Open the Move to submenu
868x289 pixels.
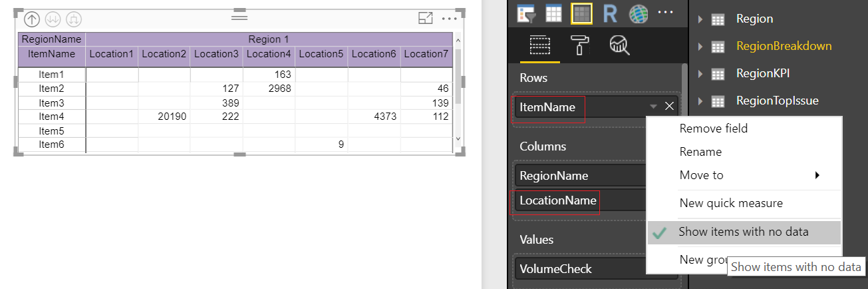pyautogui.click(x=744, y=175)
